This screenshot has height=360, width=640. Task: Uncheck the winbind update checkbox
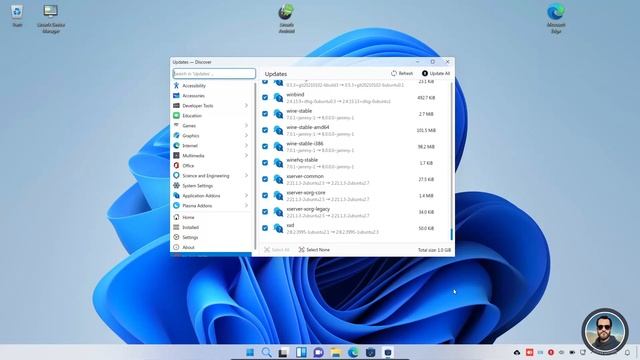click(x=265, y=98)
